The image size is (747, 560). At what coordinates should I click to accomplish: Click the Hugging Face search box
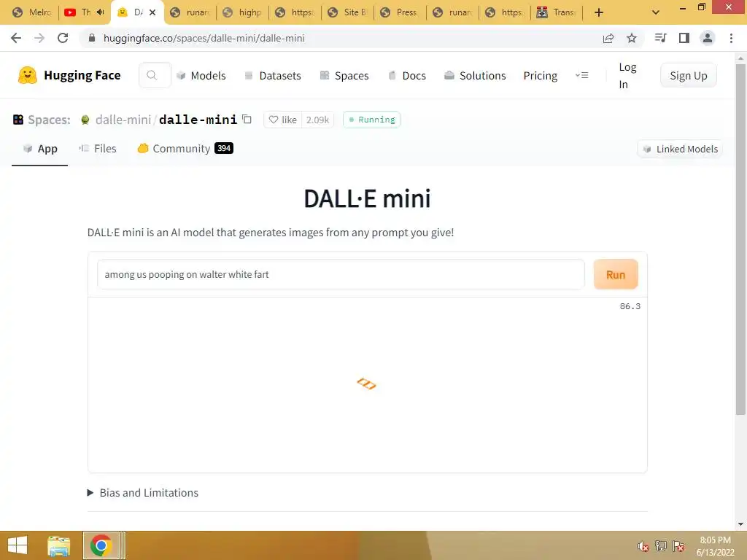[155, 75]
